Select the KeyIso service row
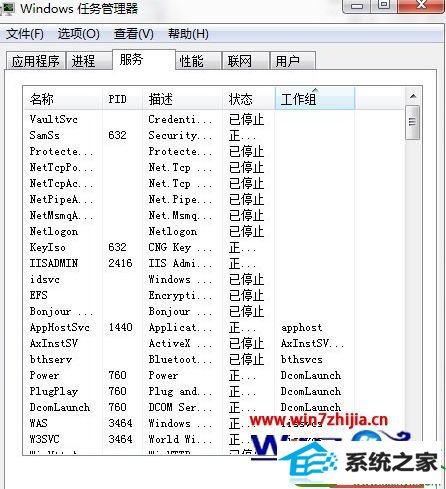446x489 pixels. pos(213,247)
